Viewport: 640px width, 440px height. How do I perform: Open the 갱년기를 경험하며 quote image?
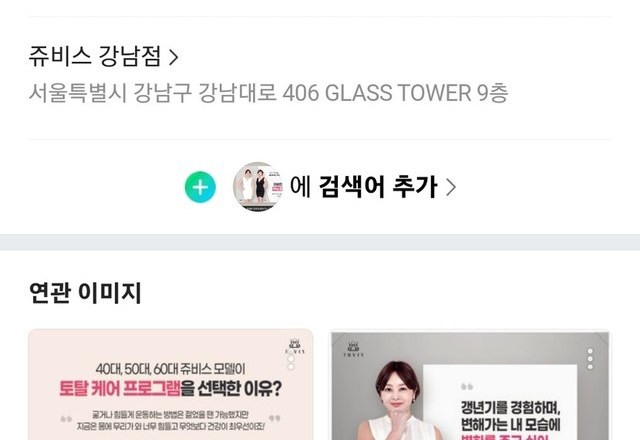click(470, 386)
